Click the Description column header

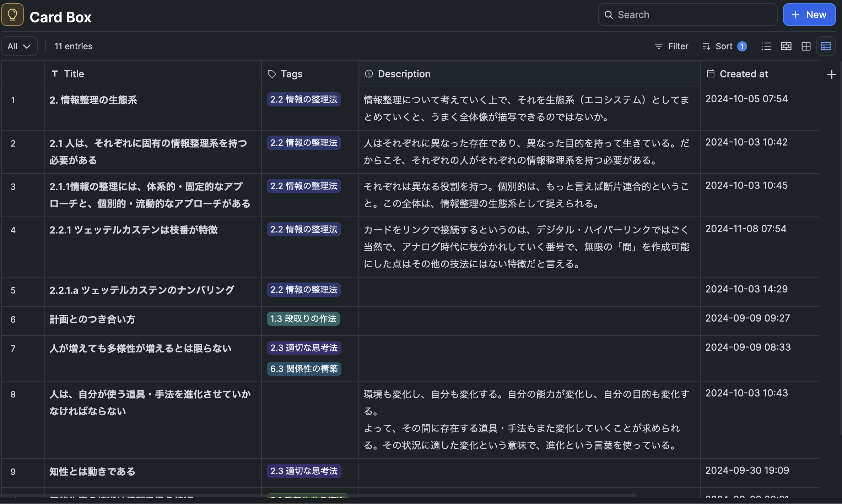(x=404, y=74)
